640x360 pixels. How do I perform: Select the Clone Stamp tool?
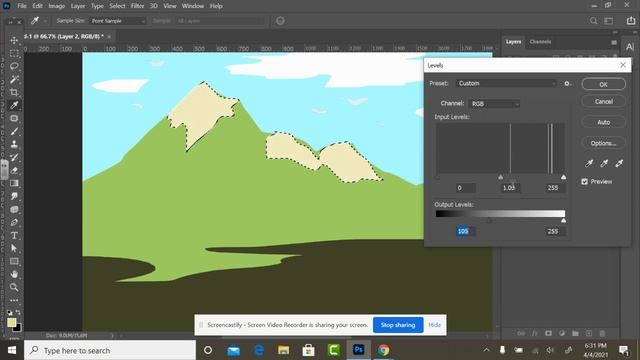tap(14, 144)
